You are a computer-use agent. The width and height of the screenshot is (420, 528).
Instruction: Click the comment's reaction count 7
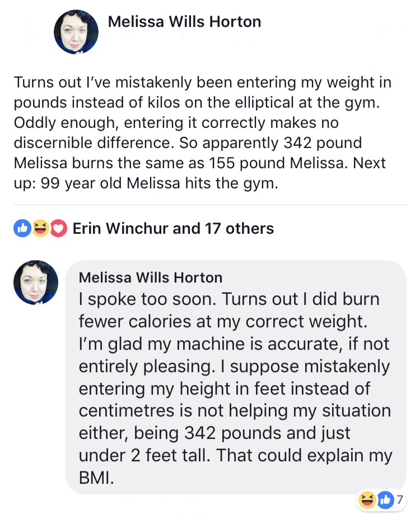coord(399,500)
